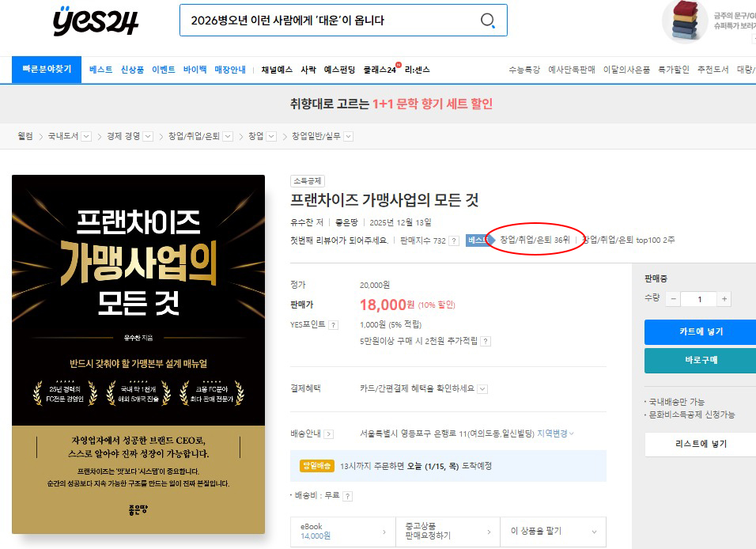This screenshot has height=549, width=756.
Task: Click the search magnifier icon
Action: (488, 21)
